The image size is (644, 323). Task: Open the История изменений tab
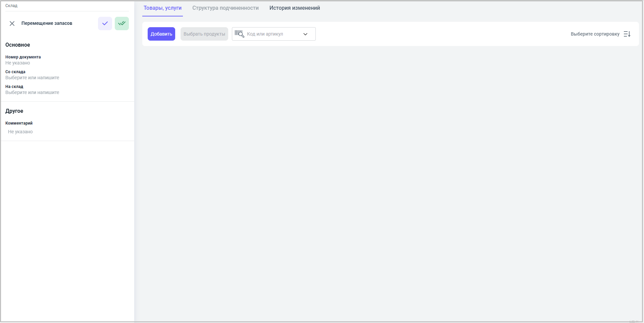pos(294,8)
